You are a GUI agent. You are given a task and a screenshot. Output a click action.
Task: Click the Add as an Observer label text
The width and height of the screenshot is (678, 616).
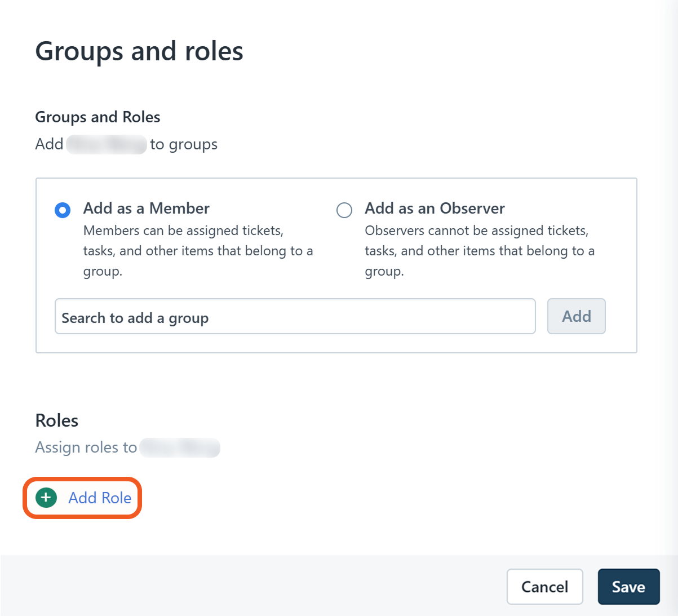(x=434, y=208)
